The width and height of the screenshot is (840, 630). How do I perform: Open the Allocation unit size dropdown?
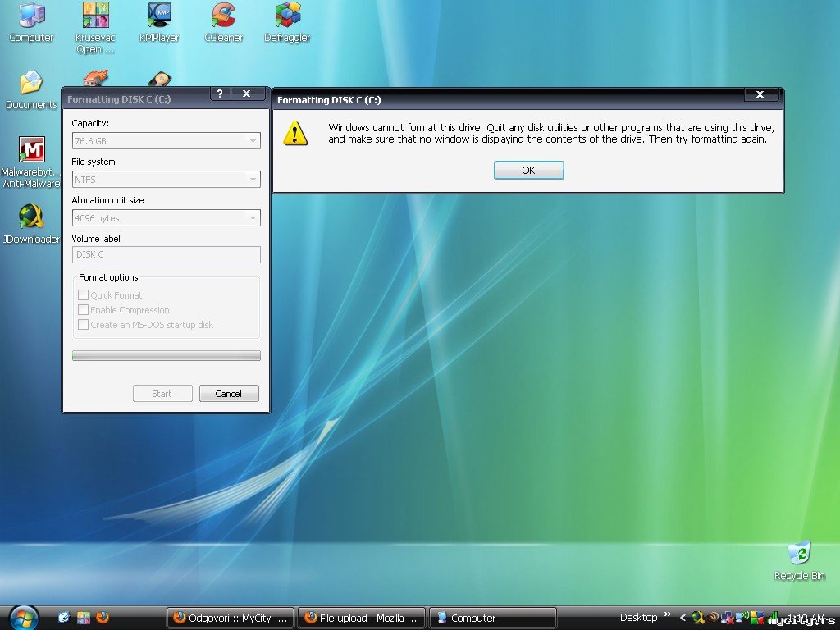coord(166,218)
